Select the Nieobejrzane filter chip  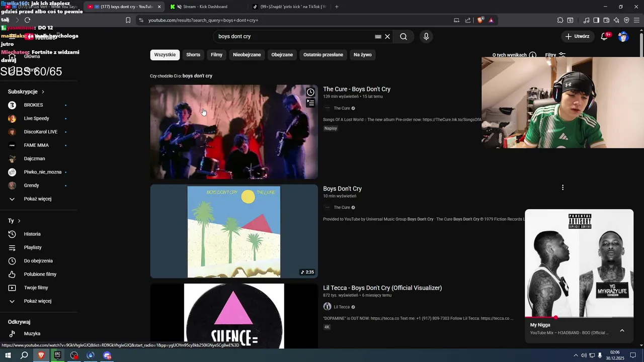pos(247,55)
